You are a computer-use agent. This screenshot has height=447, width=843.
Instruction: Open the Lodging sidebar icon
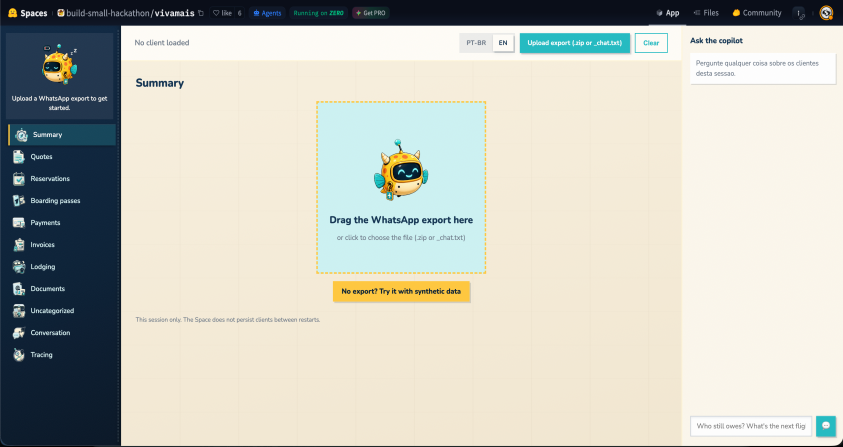coord(19,267)
